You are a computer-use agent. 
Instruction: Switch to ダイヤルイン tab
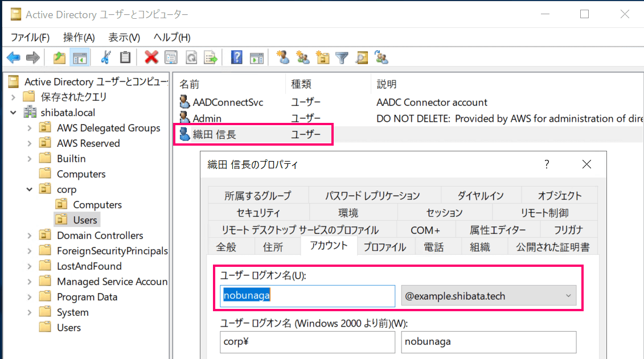point(481,196)
